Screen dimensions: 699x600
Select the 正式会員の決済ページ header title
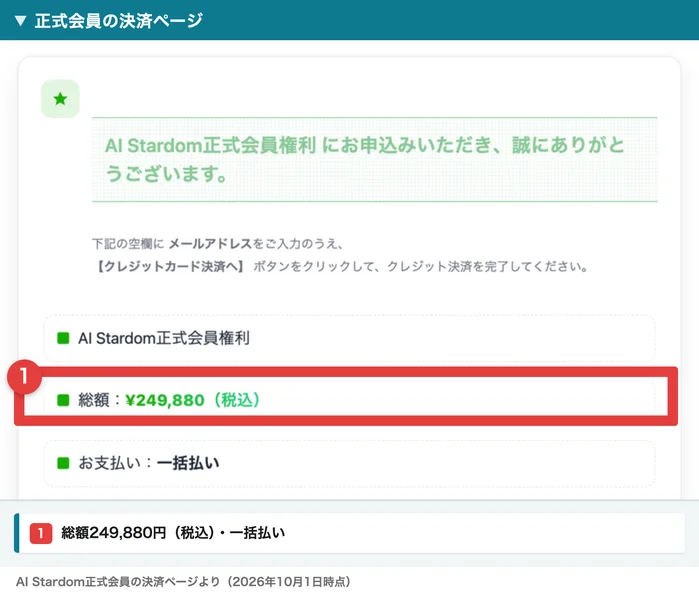point(119,21)
